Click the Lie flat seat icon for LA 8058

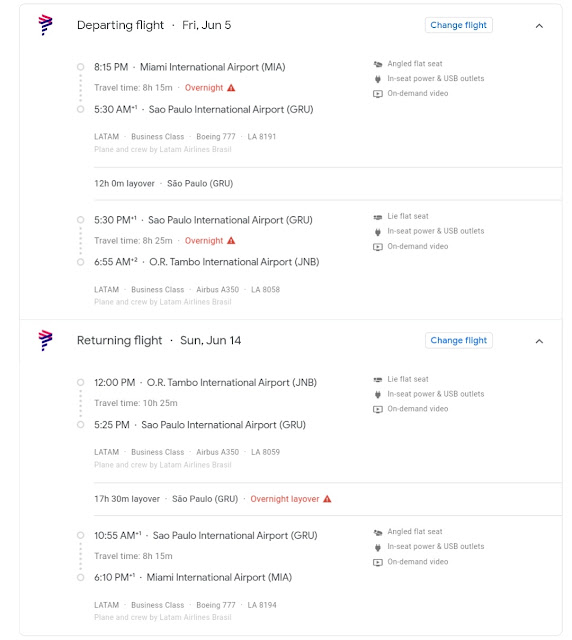coord(378,217)
